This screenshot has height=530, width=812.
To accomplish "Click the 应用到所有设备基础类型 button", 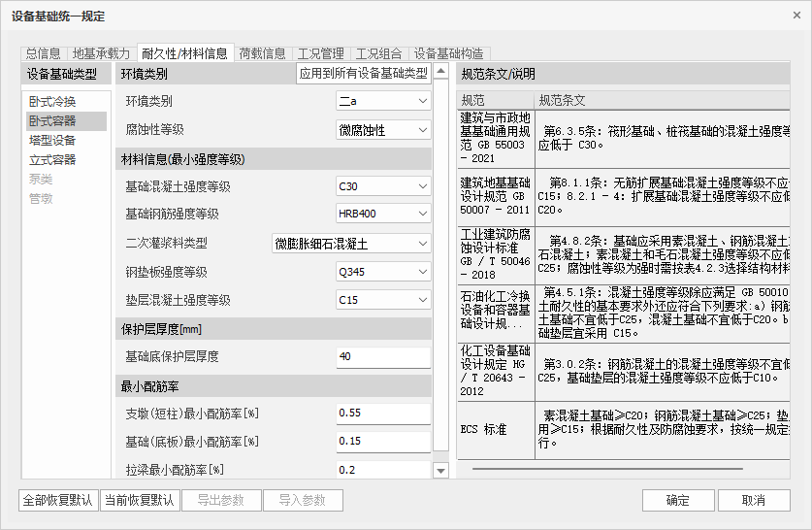I will [363, 73].
